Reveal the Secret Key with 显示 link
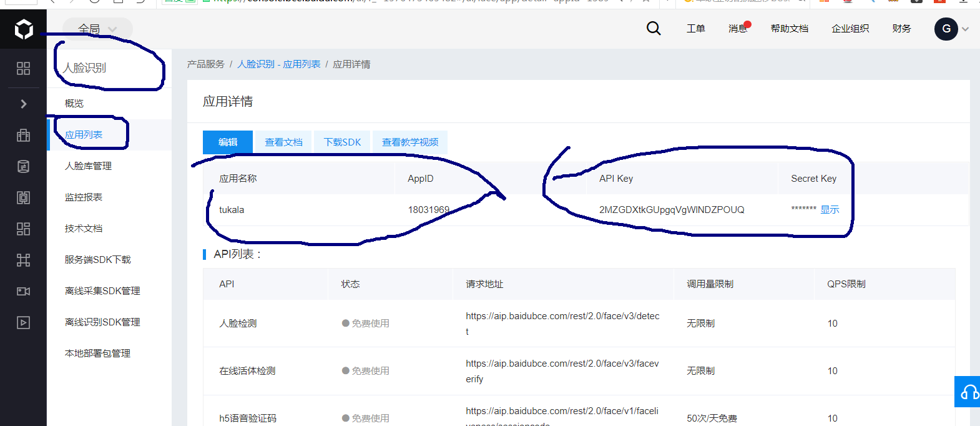Viewport: 980px width, 426px height. 830,209
